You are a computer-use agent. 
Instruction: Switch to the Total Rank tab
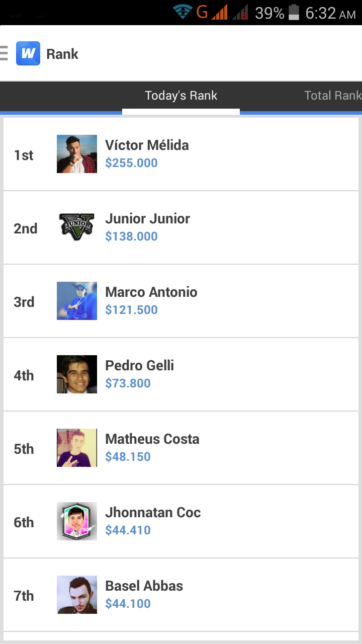(x=332, y=96)
